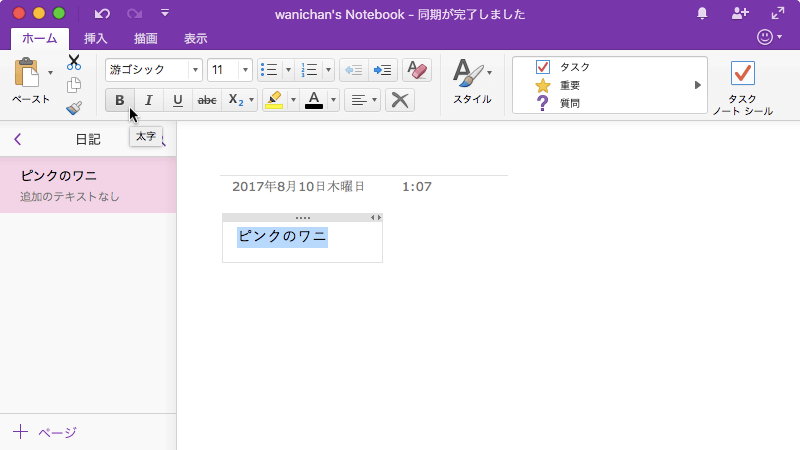Screen dimensions: 800x450
Task: Apply numbered list
Action: (x=309, y=70)
